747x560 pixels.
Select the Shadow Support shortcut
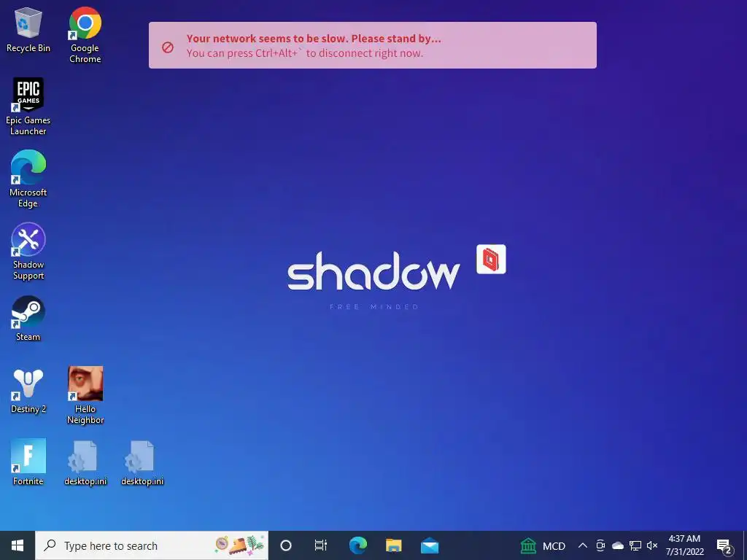coord(28,251)
